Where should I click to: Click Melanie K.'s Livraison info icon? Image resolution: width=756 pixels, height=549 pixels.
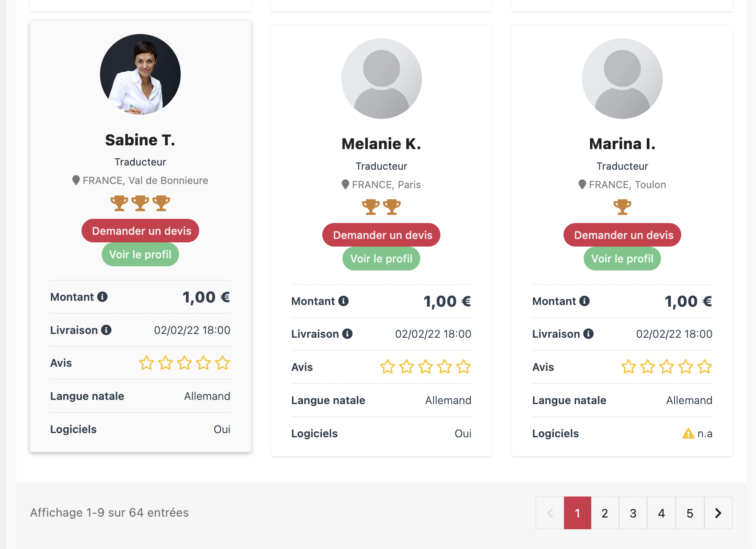coord(347,334)
